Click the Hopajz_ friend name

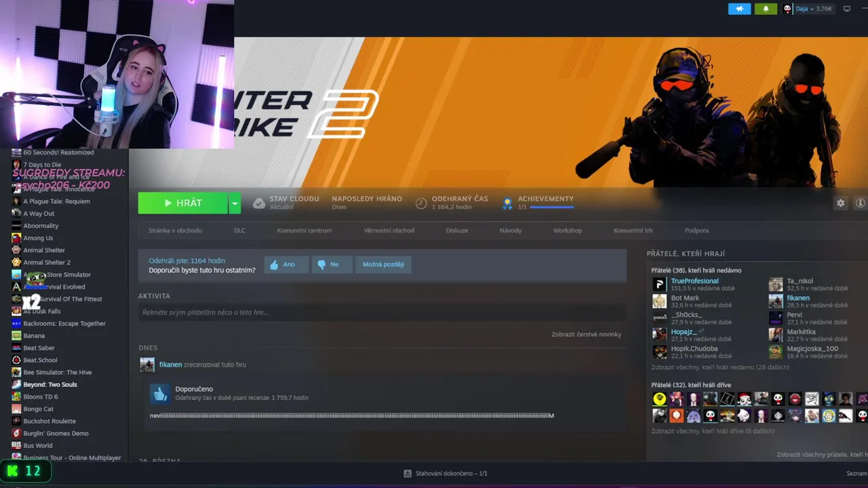click(x=684, y=331)
